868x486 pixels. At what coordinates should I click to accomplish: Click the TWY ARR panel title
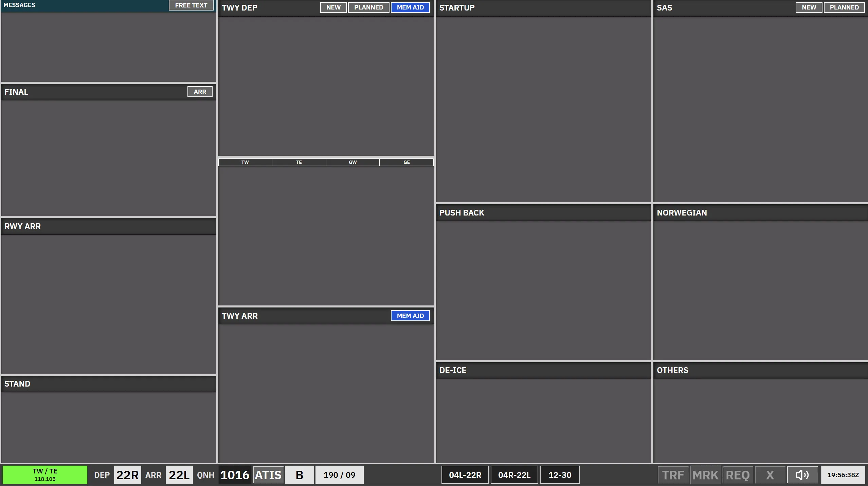[x=240, y=316]
